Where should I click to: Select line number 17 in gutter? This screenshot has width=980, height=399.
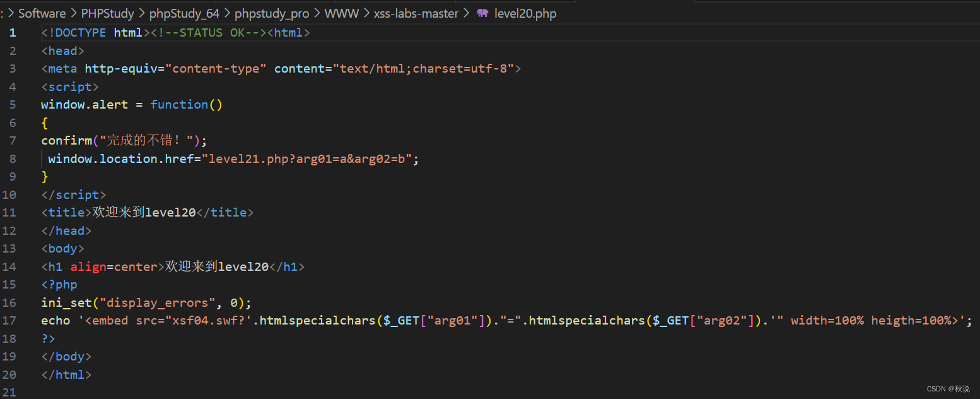click(9, 321)
